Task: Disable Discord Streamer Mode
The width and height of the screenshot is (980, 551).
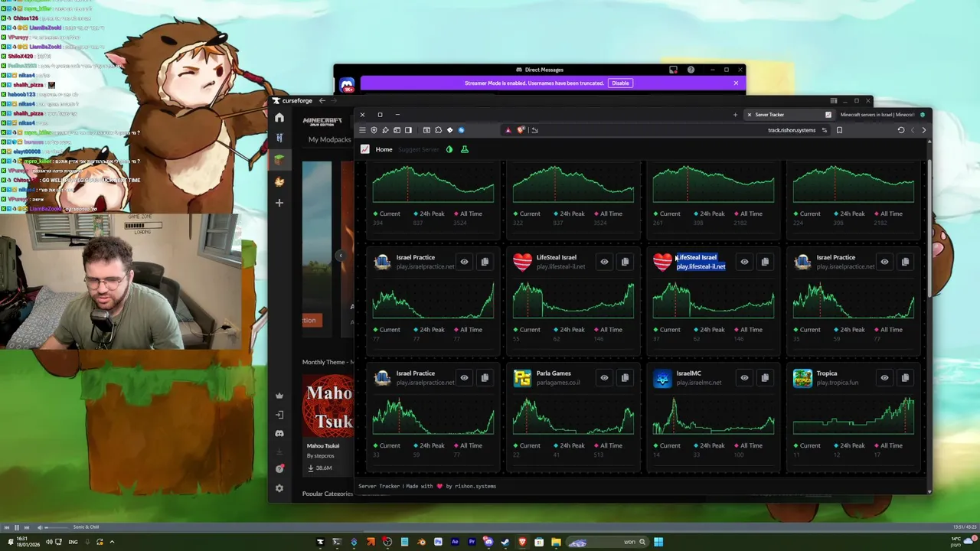Action: point(620,83)
